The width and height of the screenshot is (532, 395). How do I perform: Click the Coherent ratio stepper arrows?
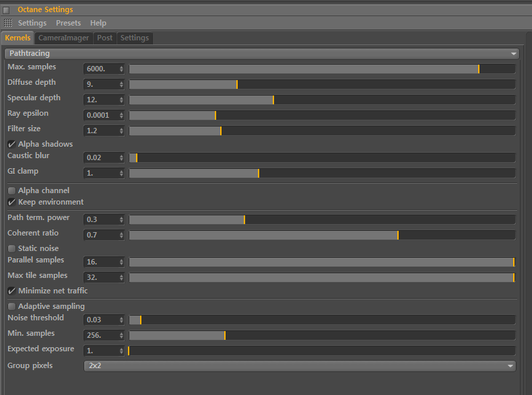(121, 236)
